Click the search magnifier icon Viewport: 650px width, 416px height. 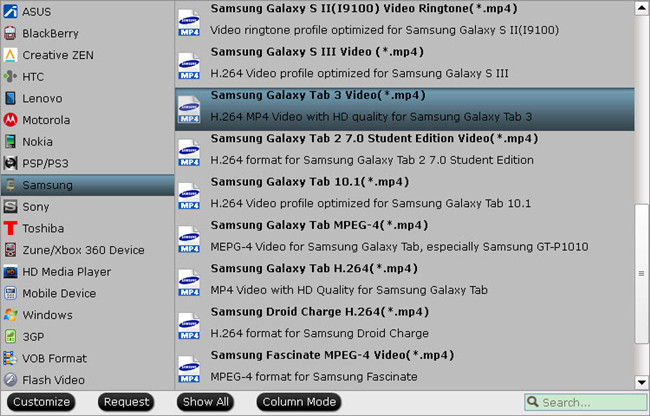click(533, 401)
